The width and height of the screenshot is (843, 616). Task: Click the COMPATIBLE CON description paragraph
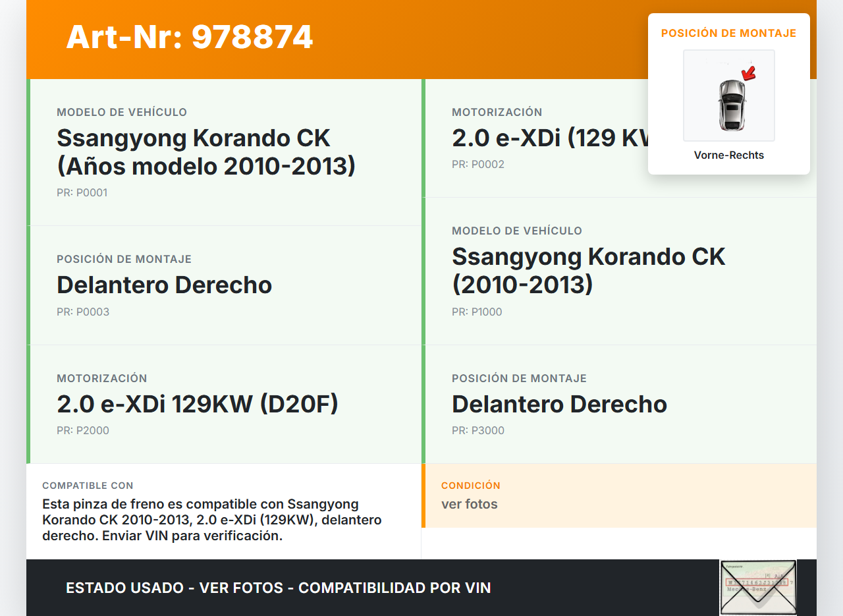(211, 520)
